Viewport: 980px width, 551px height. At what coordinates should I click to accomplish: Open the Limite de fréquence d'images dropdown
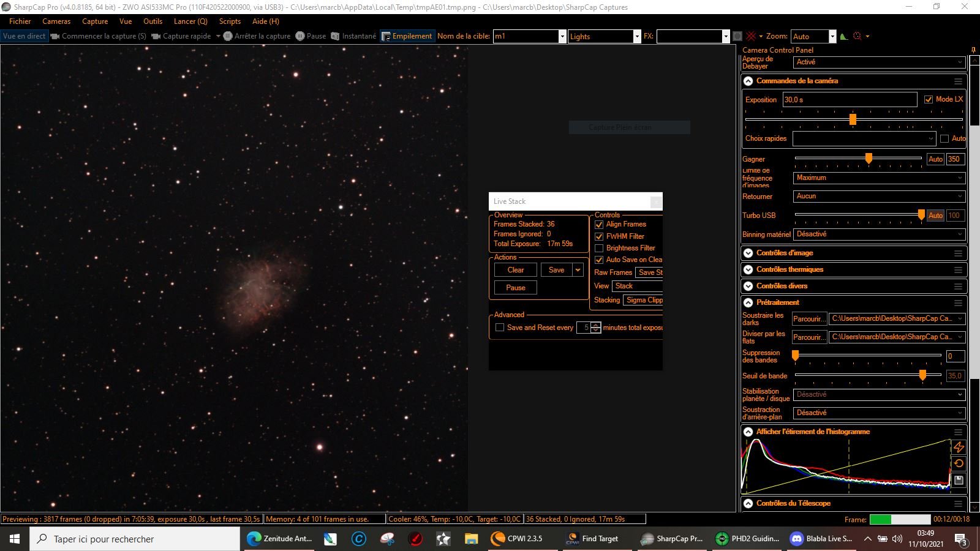coord(879,178)
